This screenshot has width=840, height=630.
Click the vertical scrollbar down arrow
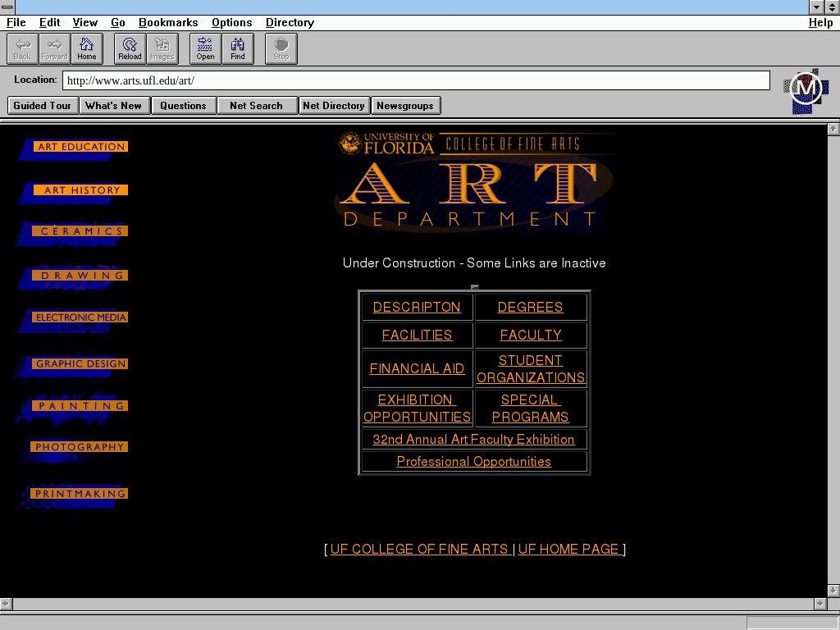[833, 591]
